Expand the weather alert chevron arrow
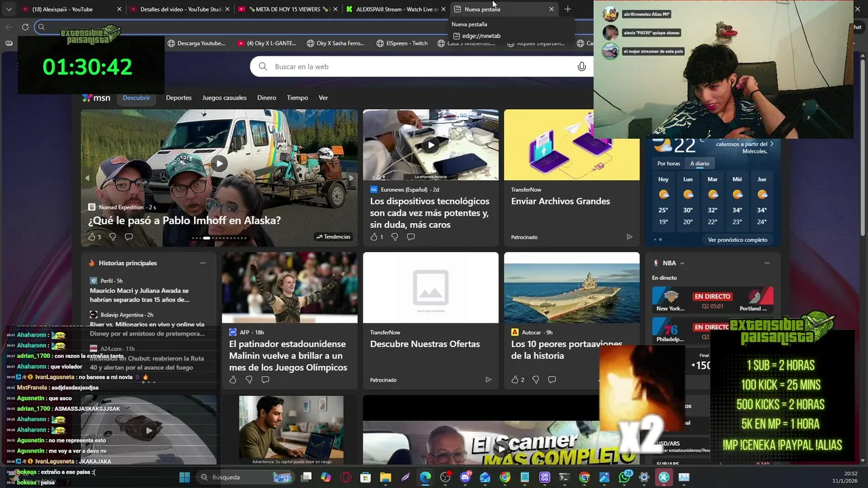 click(772, 144)
